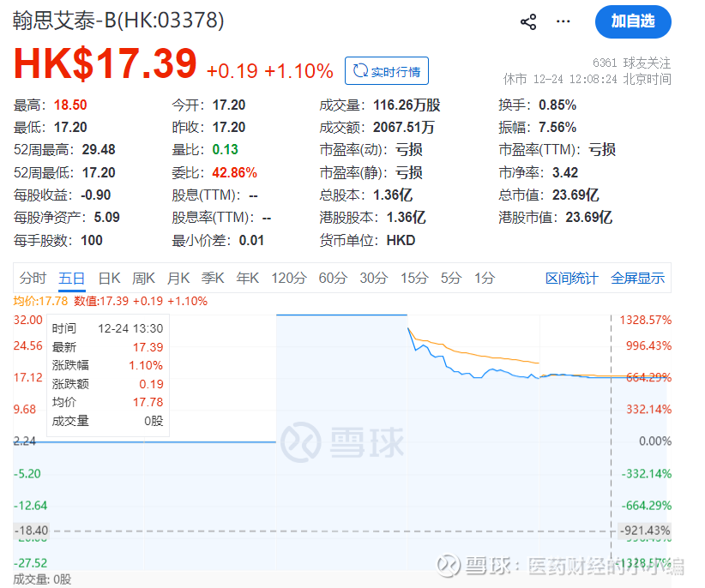Click the 加自选 button
The height and width of the screenshot is (588, 705).
click(633, 22)
